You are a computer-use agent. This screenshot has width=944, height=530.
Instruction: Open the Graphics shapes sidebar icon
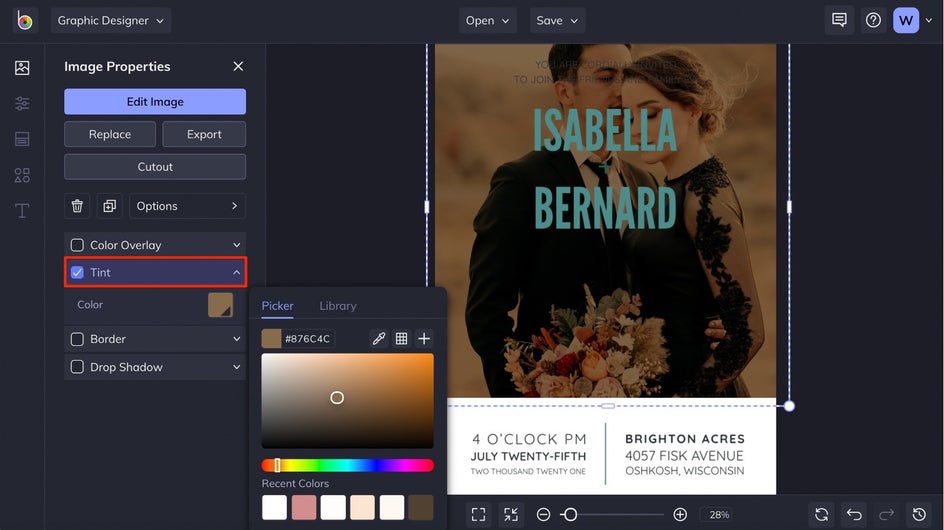coord(22,175)
